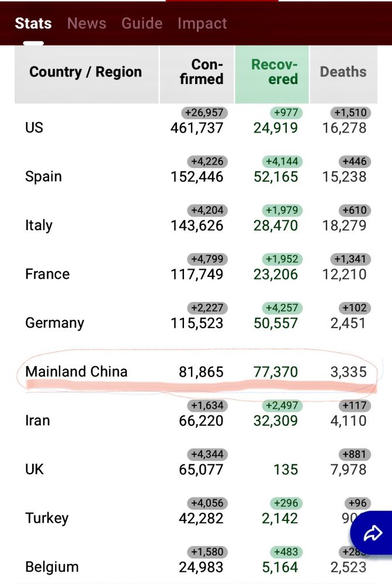The image size is (392, 584).
Task: Open the Italy country entry
Action: [x=39, y=225]
